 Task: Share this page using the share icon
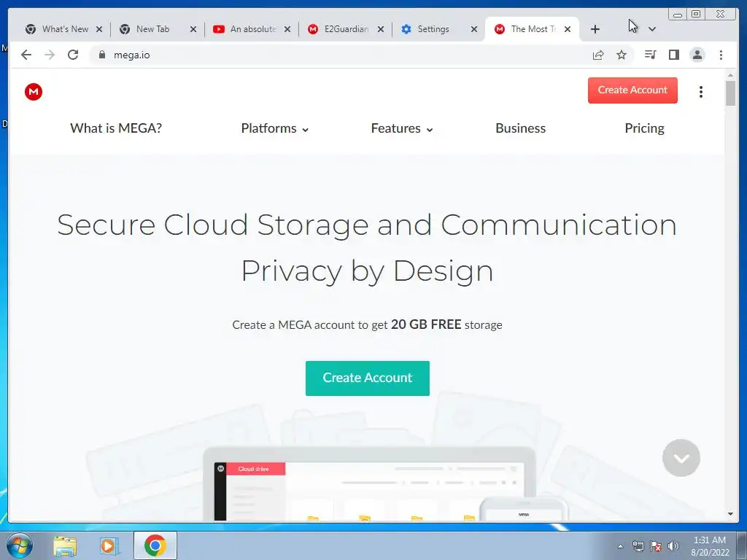[598, 55]
